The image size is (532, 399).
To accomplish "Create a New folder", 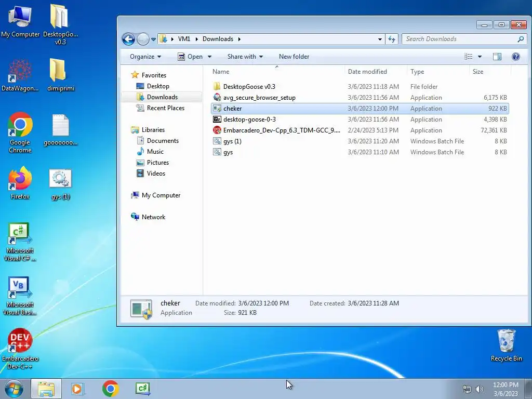I will pos(294,57).
